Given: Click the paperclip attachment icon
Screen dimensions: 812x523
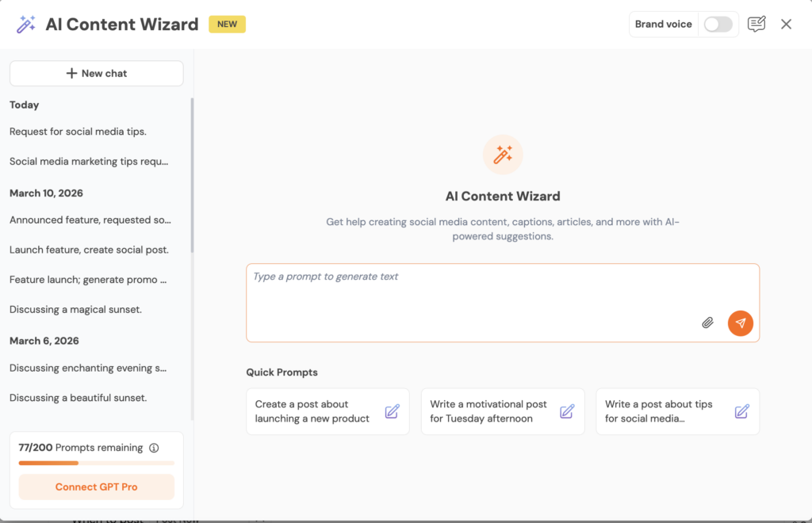Looking at the screenshot, I should (707, 323).
